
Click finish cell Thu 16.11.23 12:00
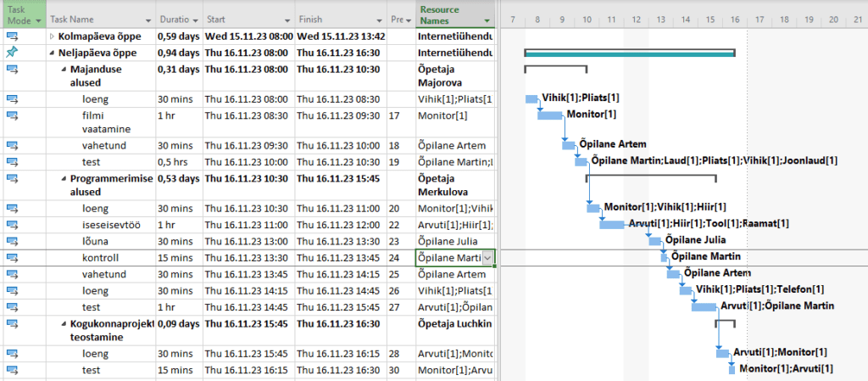[x=341, y=226]
